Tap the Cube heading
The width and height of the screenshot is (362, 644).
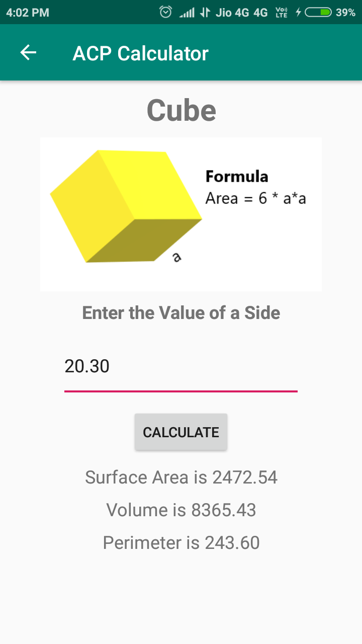182,110
